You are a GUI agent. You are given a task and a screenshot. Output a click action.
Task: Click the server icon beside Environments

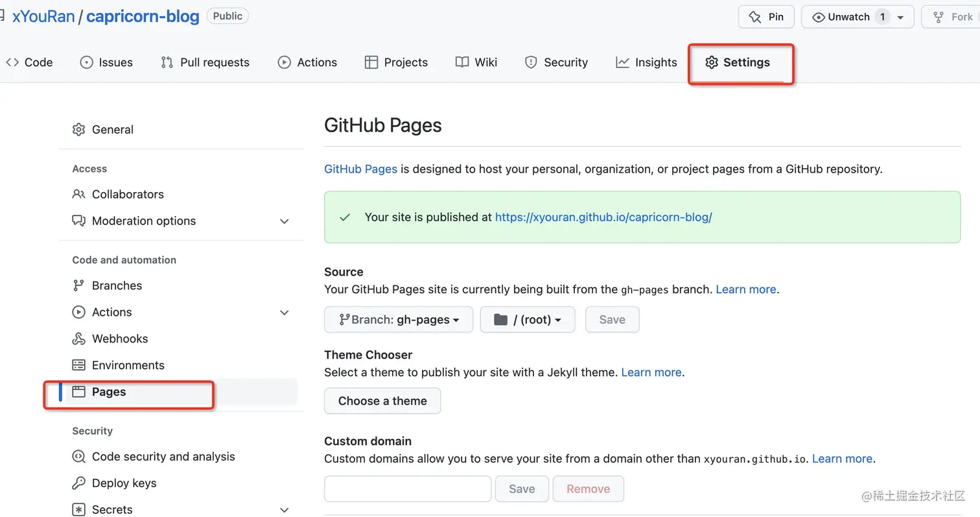pyautogui.click(x=78, y=365)
